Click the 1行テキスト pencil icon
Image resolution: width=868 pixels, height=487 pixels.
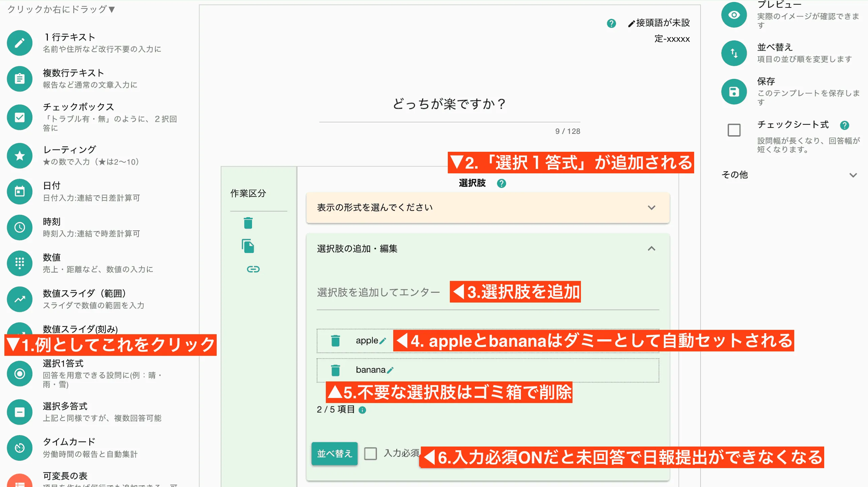[20, 43]
